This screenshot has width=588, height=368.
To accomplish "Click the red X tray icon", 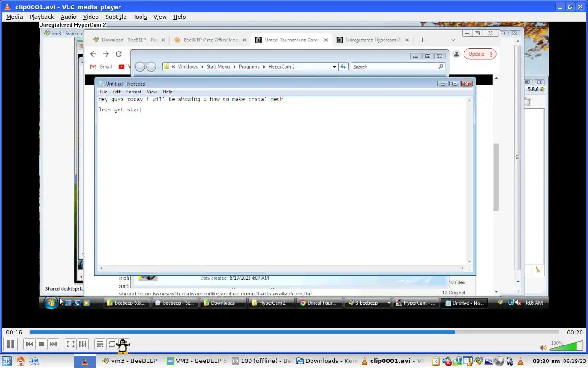I will tap(447, 362).
